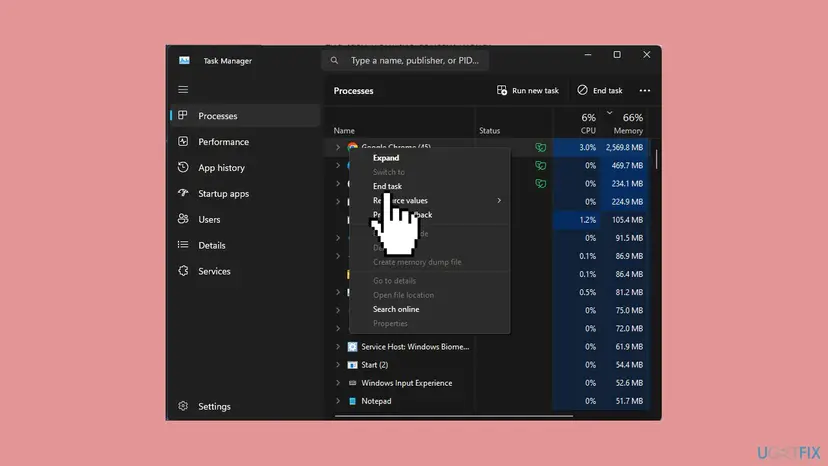
Task: Click the Notepad process icon
Action: pyautogui.click(x=352, y=401)
